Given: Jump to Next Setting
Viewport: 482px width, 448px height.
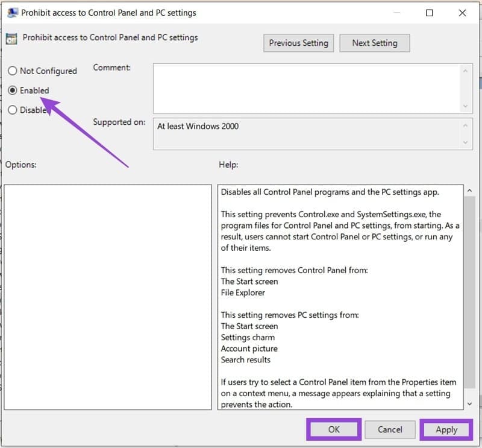Looking at the screenshot, I should pyautogui.click(x=374, y=43).
